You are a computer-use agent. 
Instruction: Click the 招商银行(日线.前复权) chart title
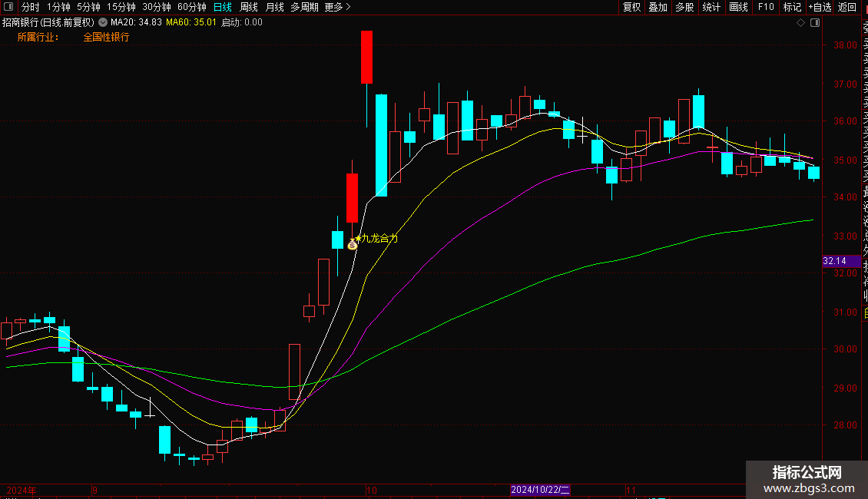click(48, 23)
